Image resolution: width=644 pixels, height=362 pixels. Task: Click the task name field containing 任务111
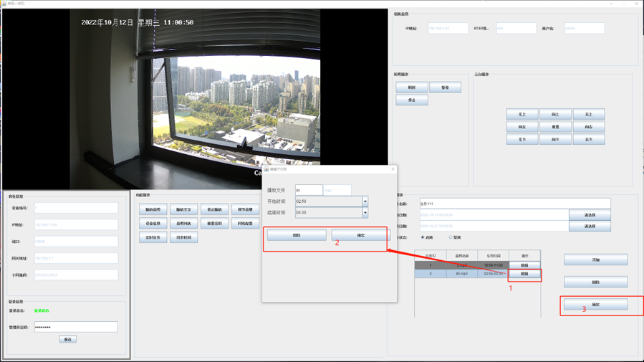pyautogui.click(x=514, y=204)
